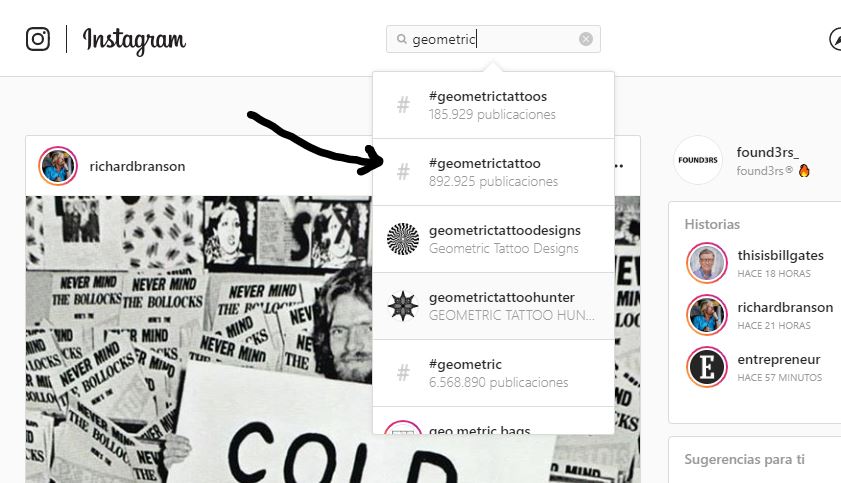Click the Instagram camera logo icon
The height and width of the screenshot is (483, 841).
(38, 39)
